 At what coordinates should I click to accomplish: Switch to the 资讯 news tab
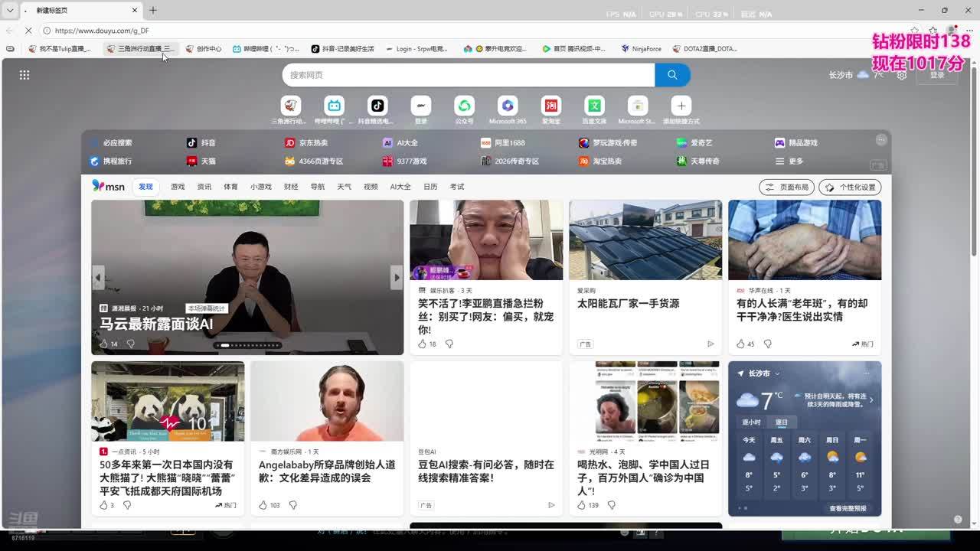click(x=204, y=187)
